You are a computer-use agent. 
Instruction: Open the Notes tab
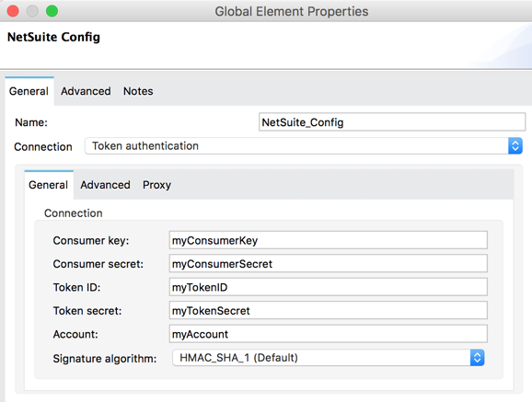pyautogui.click(x=138, y=91)
